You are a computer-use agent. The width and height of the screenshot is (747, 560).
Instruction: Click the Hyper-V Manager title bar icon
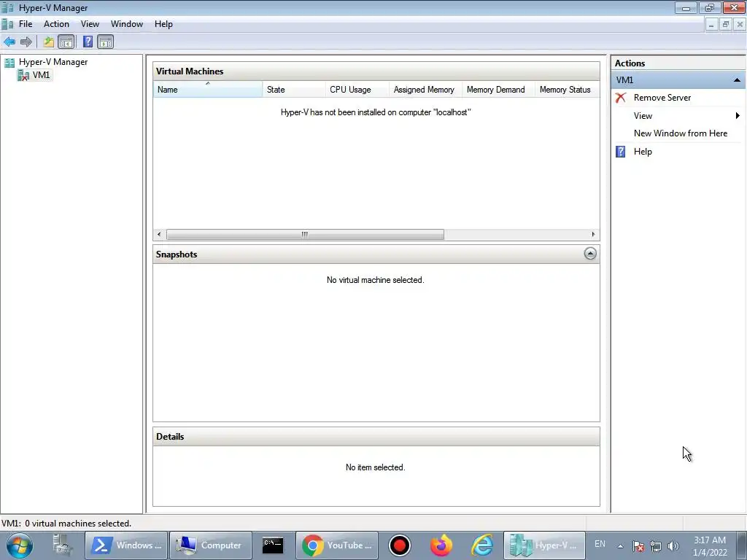click(7, 7)
